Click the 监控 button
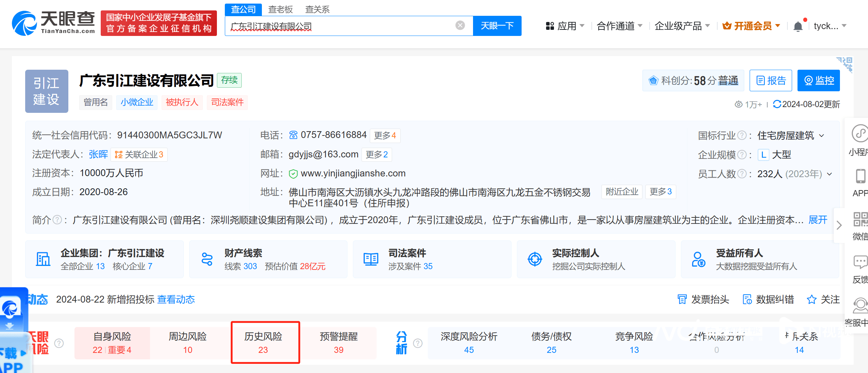This screenshot has width=868, height=373. [x=819, y=80]
